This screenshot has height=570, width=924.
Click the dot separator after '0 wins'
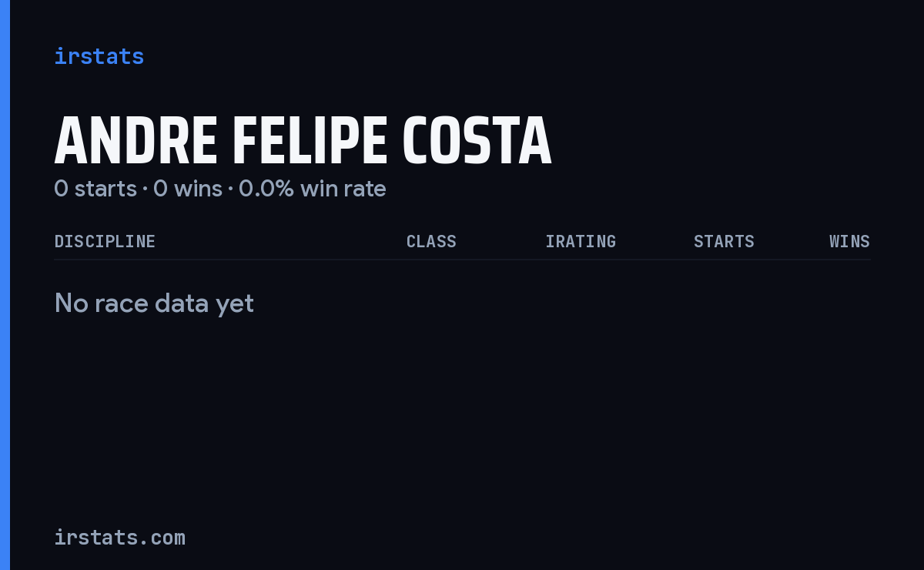coord(230,189)
